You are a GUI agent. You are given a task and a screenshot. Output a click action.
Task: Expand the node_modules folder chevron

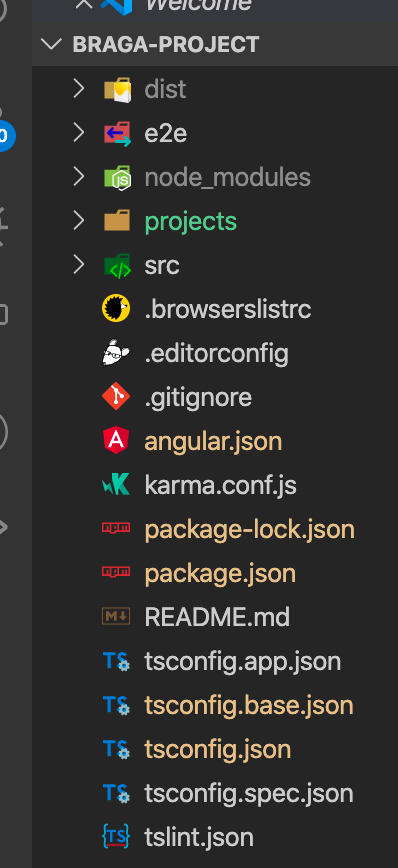[x=79, y=177]
